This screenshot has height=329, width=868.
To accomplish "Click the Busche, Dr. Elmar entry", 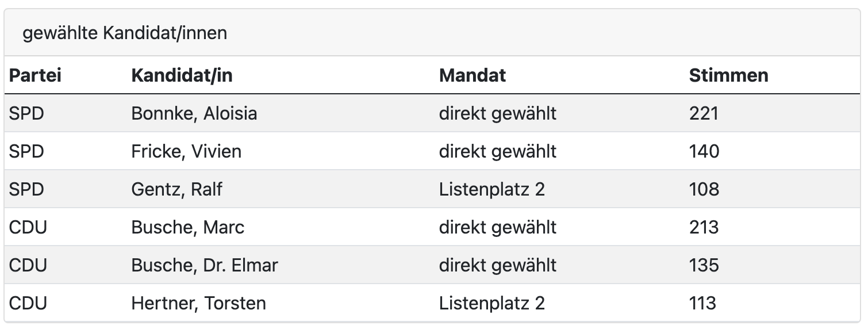I will [204, 265].
